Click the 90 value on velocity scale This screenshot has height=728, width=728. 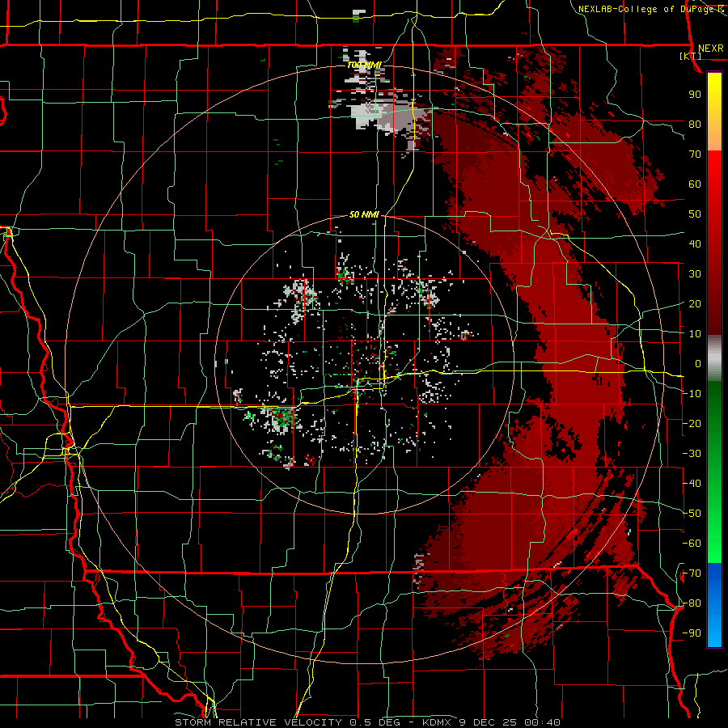(x=695, y=95)
